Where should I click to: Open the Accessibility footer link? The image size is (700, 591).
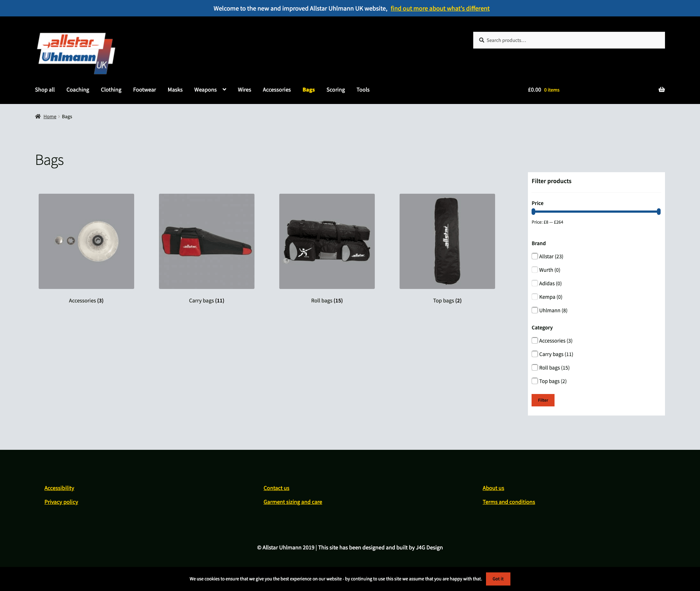point(59,488)
